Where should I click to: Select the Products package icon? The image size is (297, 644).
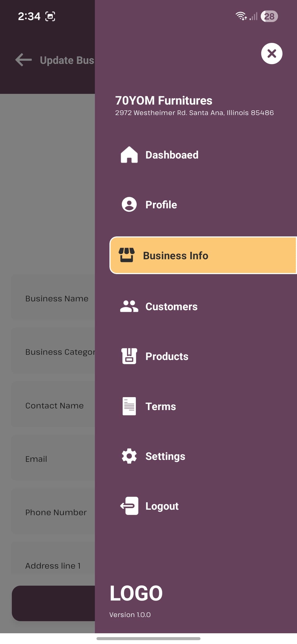tap(129, 356)
